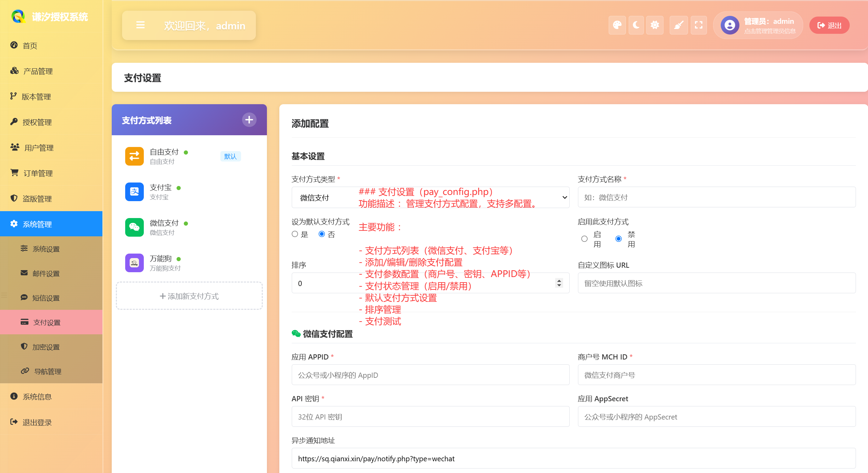Go to 导航管理 submenu item
This screenshot has width=868, height=473.
click(x=51, y=371)
